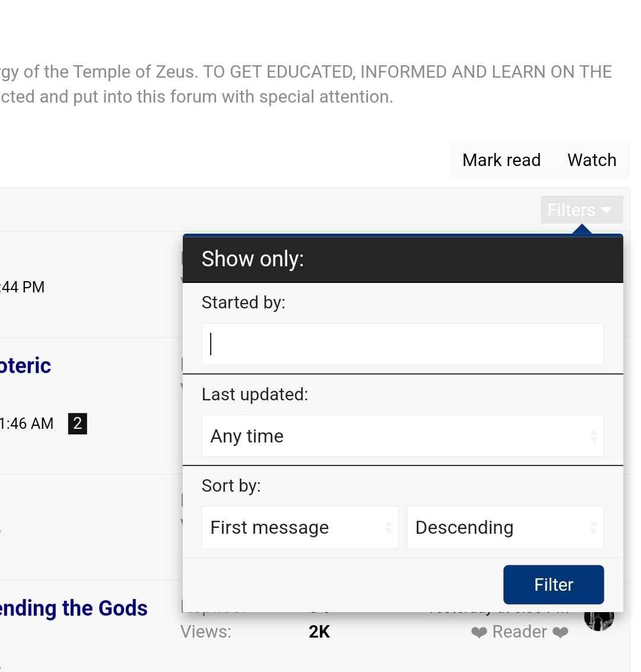The width and height of the screenshot is (641, 672).
Task: Expand the First message sort dropdown
Action: pyautogui.click(x=300, y=527)
